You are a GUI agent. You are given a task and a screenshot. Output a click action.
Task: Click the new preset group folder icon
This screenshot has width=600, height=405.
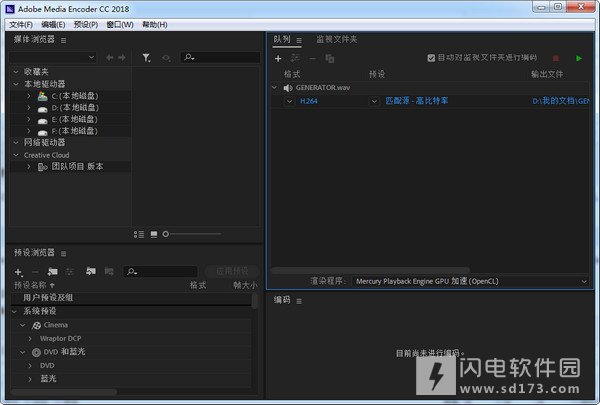(52, 271)
